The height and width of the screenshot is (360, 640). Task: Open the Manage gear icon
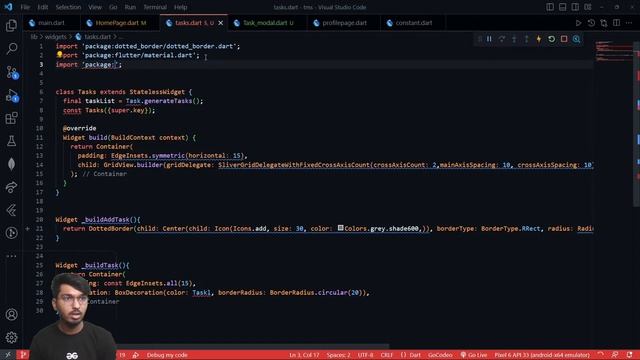tap(11, 338)
